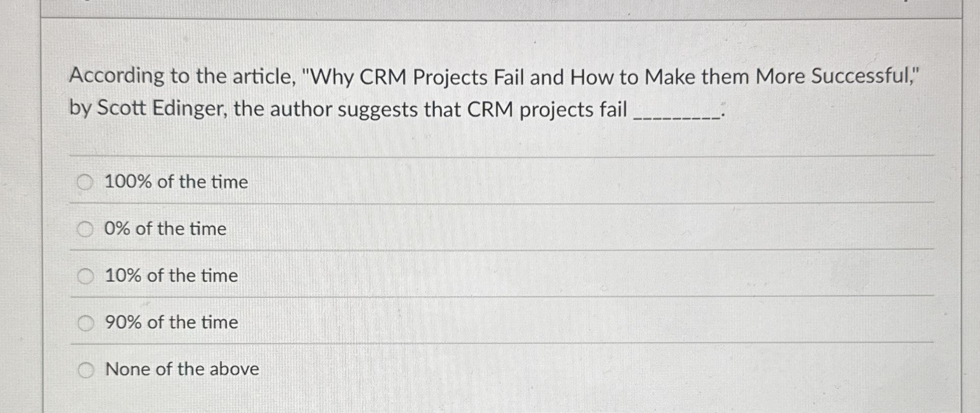Choose the "0% of the time" option

pos(85,228)
